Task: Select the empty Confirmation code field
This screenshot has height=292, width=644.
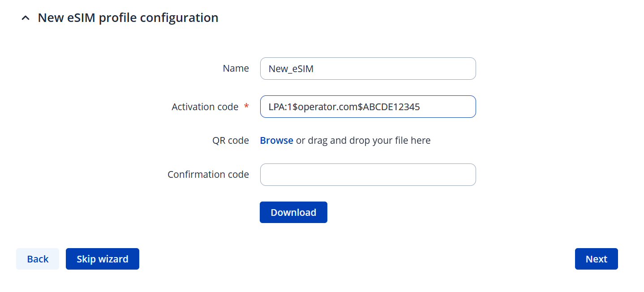Action: 368,175
